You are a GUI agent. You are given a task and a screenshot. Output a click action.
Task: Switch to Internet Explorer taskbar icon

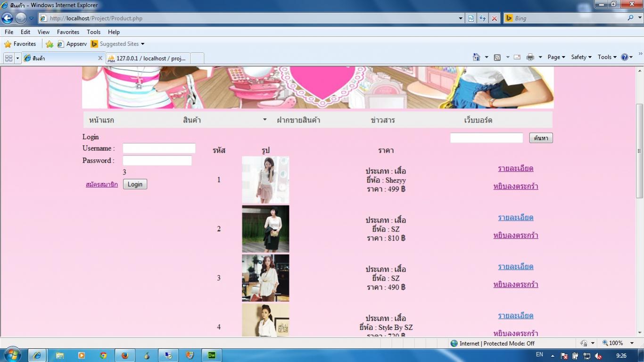tap(38, 355)
